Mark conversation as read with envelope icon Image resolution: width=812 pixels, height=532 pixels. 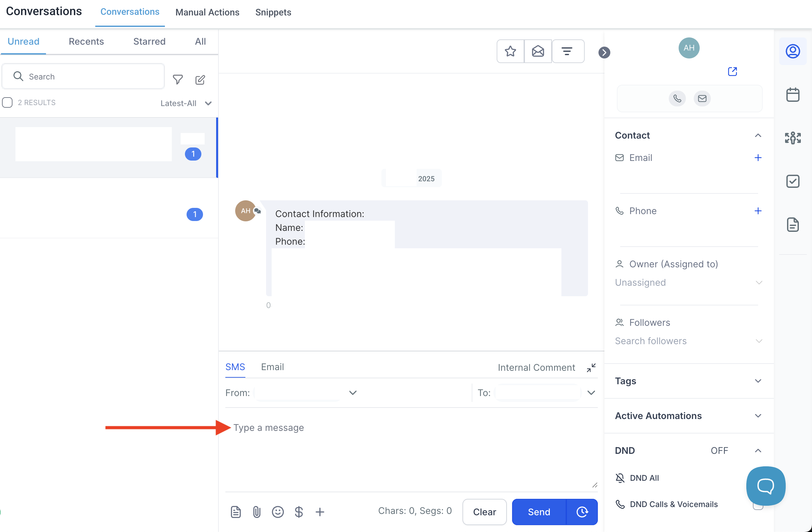(x=538, y=52)
